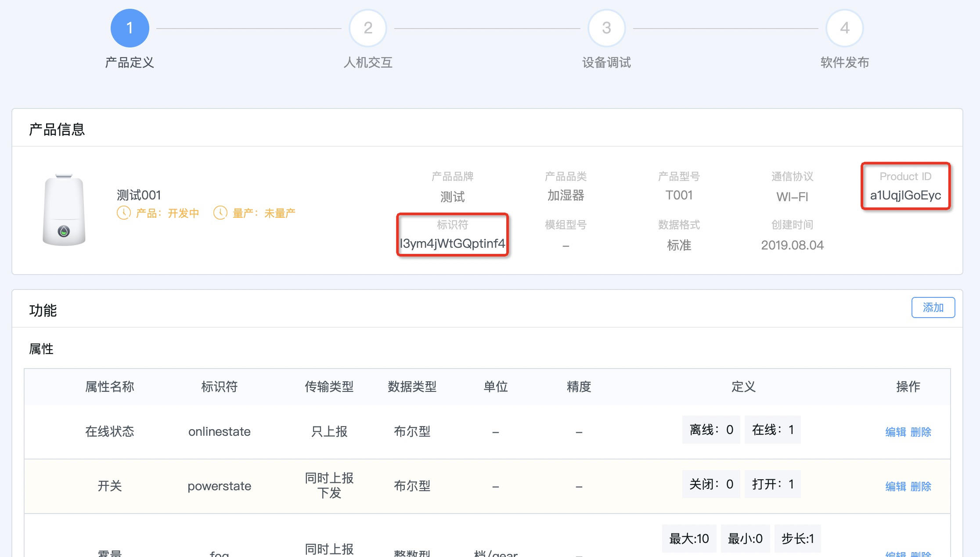Viewport: 980px width, 557px height.
Task: Click clock icon beside 量产：未量产
Action: [220, 213]
